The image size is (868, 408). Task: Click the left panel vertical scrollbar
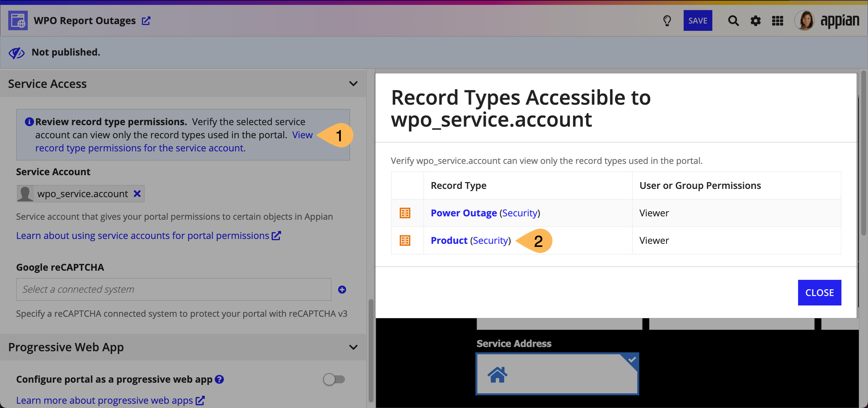pyautogui.click(x=371, y=350)
